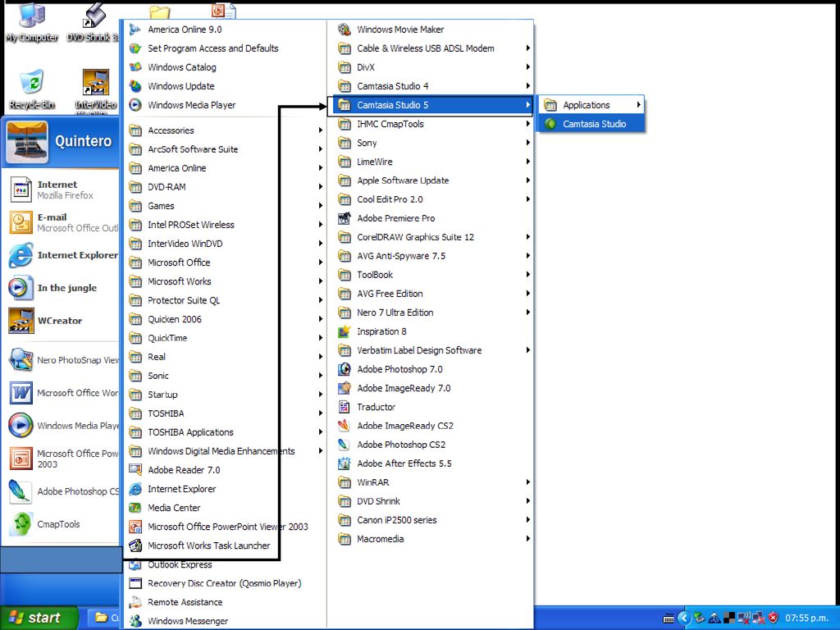The height and width of the screenshot is (630, 840).
Task: Click the Adobe ImageReady 7.0 icon
Action: [x=345, y=388]
